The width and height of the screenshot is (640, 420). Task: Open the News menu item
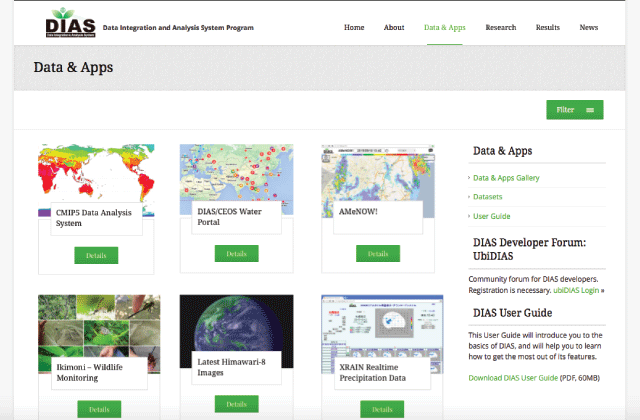pos(589,27)
